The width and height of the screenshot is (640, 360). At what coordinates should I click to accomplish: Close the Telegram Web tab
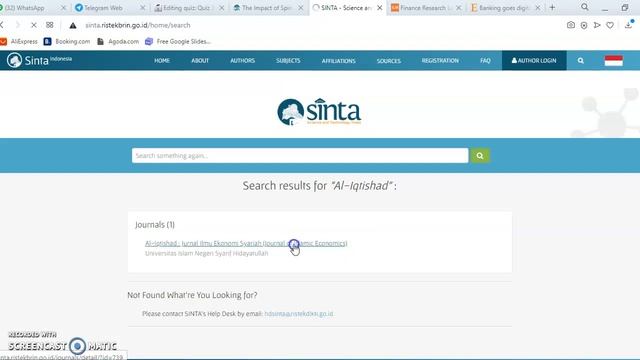pyautogui.click(x=142, y=8)
